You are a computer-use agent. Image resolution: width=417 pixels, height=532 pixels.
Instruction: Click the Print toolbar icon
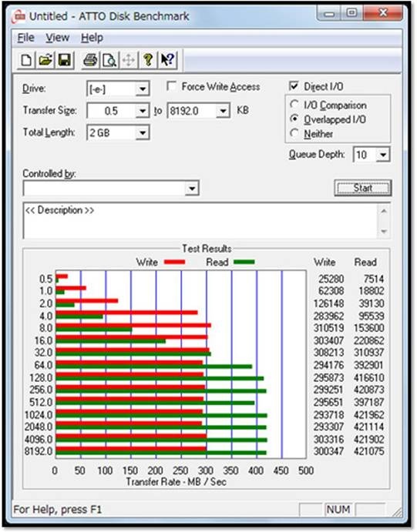pyautogui.click(x=90, y=60)
